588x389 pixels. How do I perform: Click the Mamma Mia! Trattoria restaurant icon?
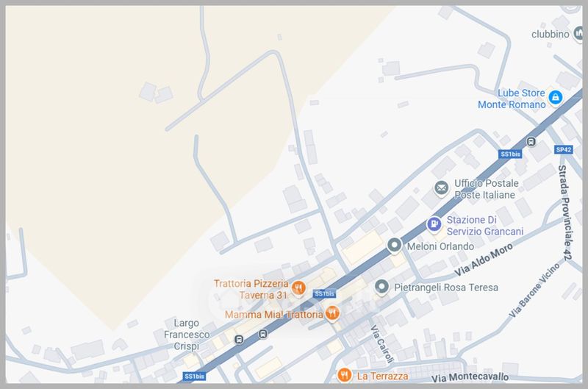(332, 313)
